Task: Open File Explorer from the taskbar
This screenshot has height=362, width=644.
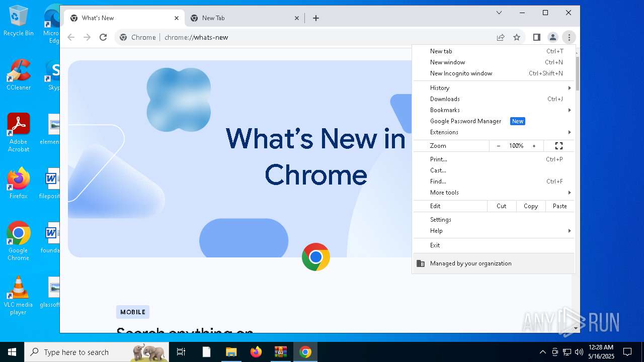Action: click(x=231, y=352)
